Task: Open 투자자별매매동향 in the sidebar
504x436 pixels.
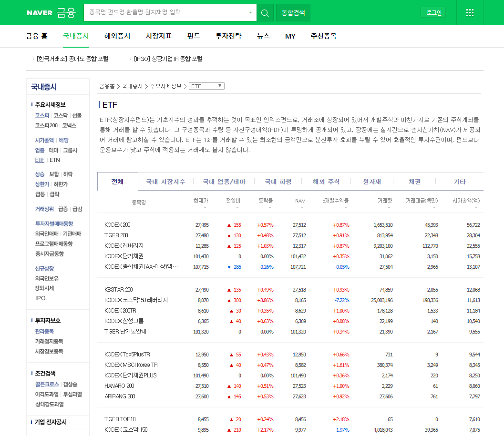Action: [x=54, y=223]
